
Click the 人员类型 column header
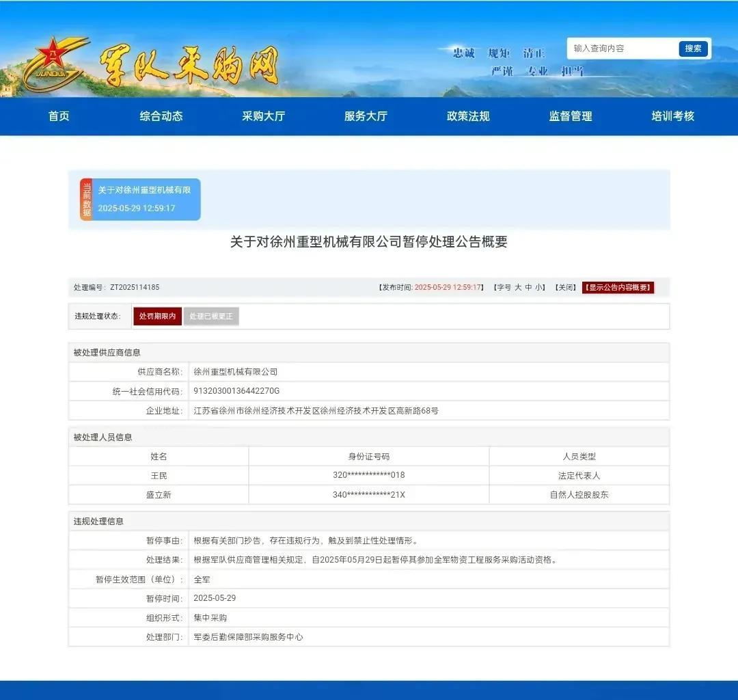[579, 457]
